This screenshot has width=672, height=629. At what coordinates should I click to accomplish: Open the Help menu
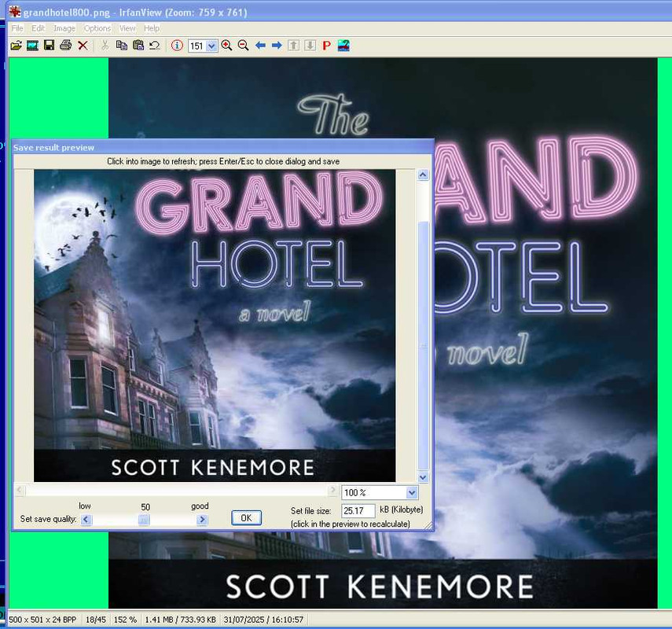[x=152, y=28]
